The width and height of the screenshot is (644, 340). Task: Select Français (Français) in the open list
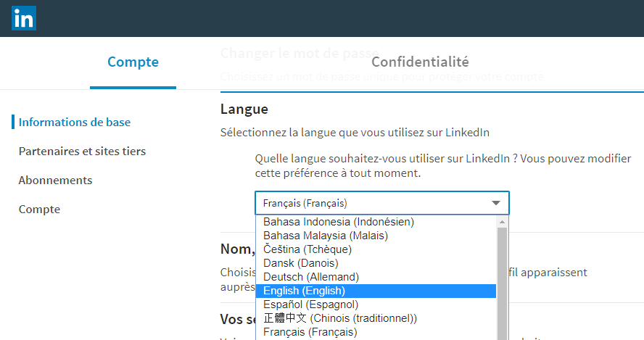tap(310, 332)
